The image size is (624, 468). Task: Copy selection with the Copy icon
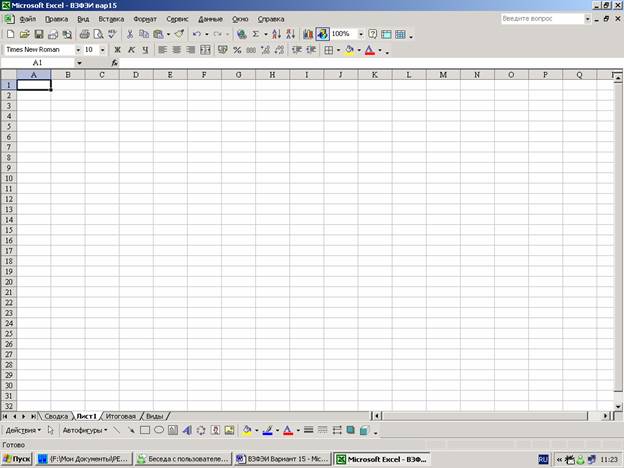click(144, 34)
